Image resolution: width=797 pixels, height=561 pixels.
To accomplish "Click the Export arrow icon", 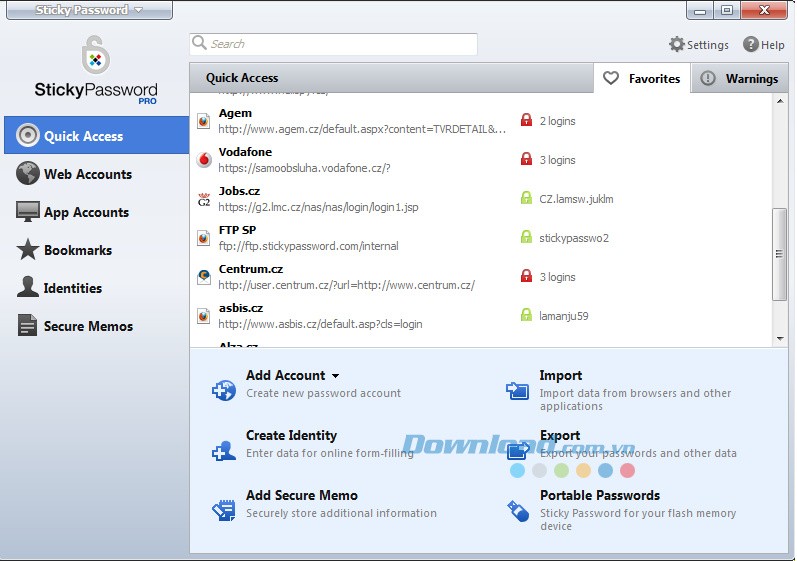I will tap(517, 450).
